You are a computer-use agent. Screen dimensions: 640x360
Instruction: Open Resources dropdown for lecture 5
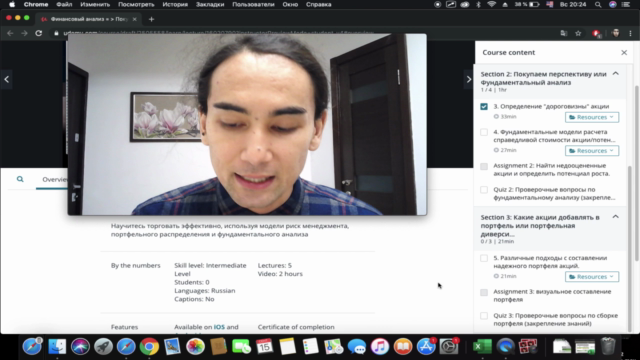tap(592, 277)
